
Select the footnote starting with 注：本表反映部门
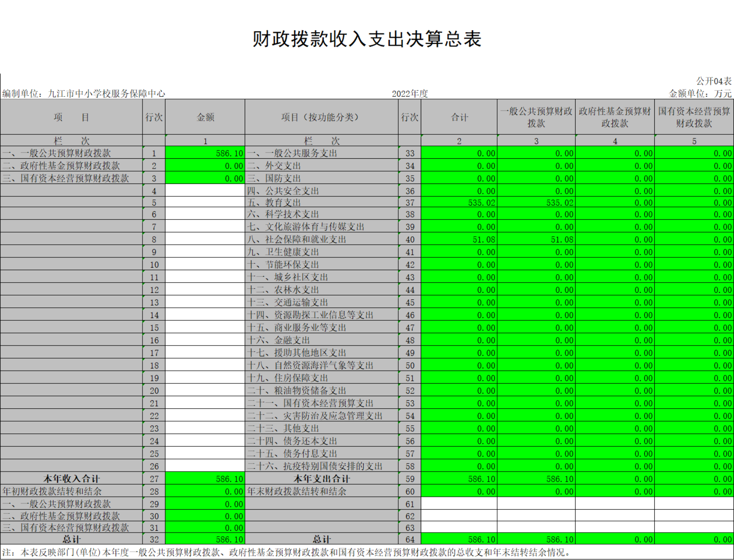click(287, 552)
